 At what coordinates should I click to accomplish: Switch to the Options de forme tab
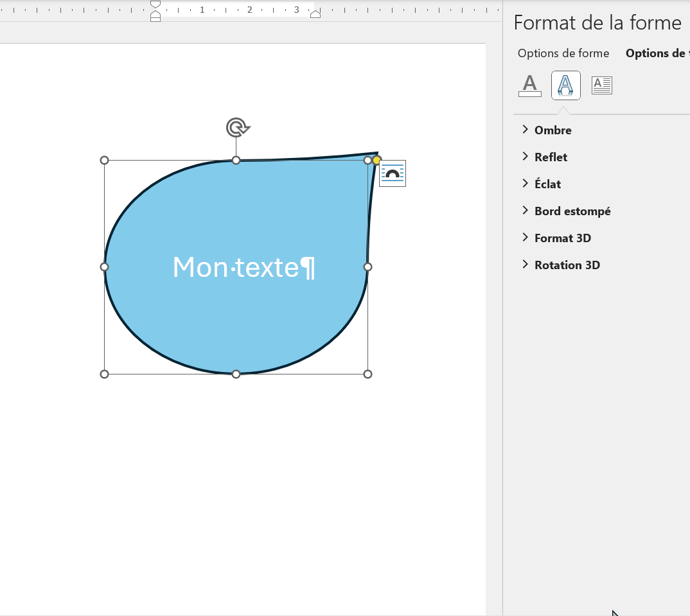(563, 53)
